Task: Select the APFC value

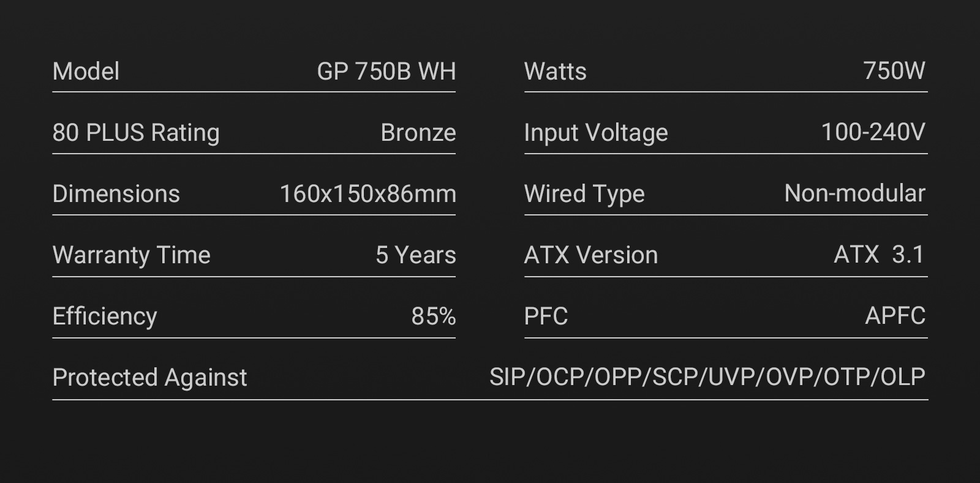Action: pyautogui.click(x=895, y=316)
